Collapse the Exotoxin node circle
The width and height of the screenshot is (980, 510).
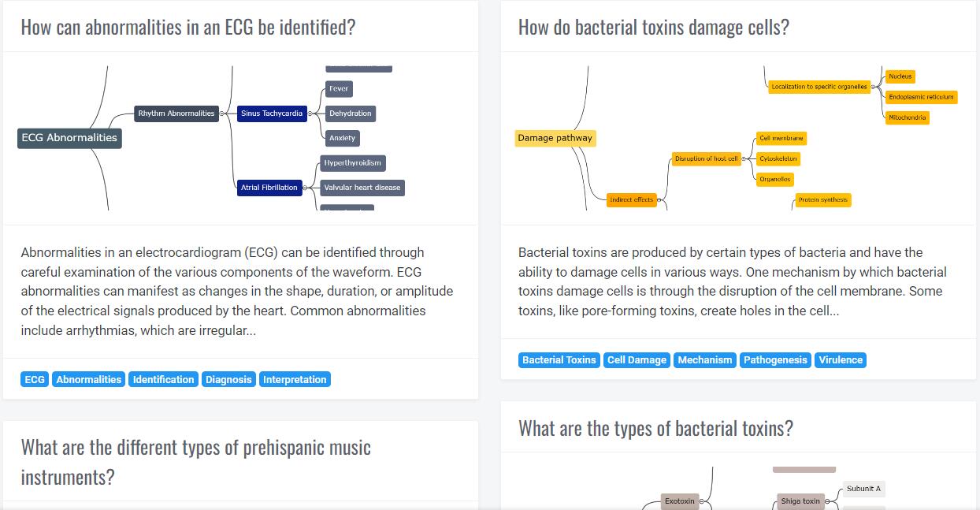(701, 501)
